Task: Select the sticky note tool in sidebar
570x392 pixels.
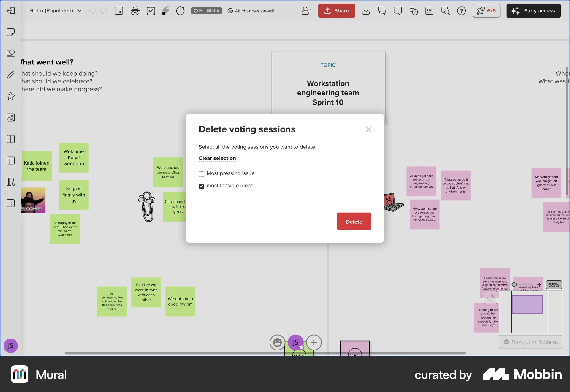Action: (x=11, y=32)
